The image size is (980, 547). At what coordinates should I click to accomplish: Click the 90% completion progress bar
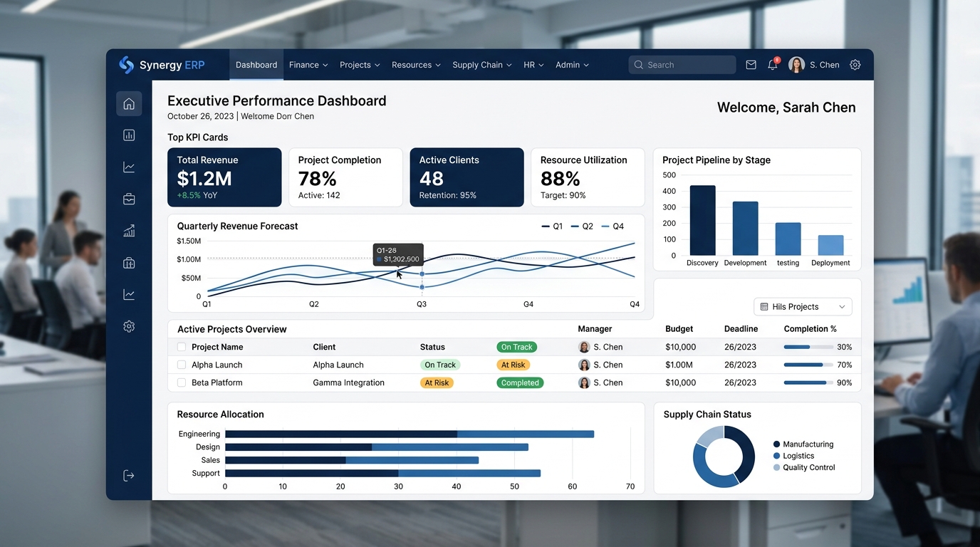[x=808, y=382]
